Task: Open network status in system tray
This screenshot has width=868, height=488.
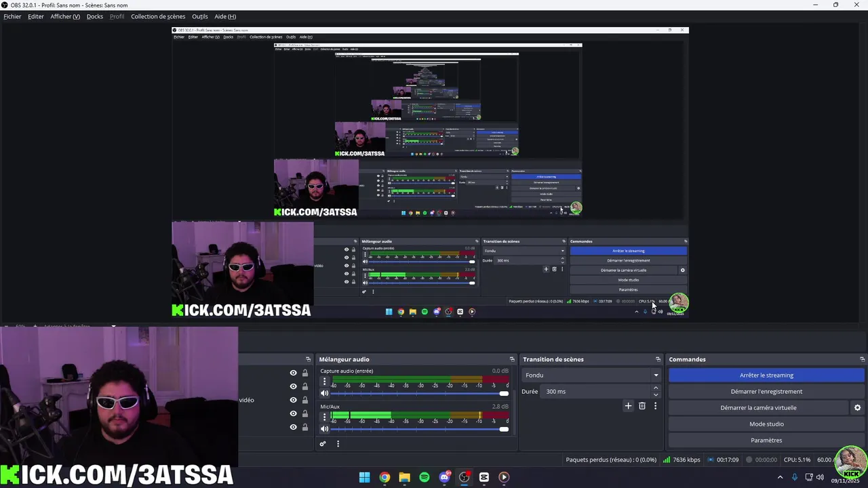Action: 809,477
